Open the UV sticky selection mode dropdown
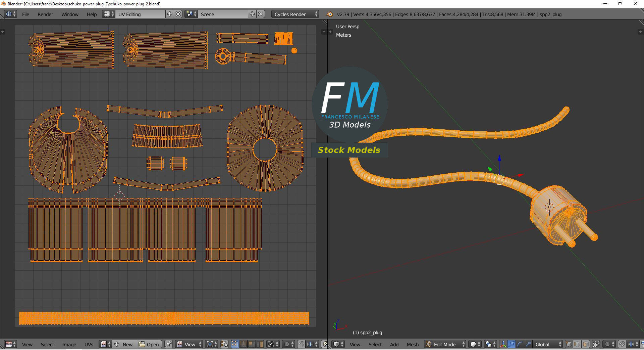Viewport: 644px width, 350px height. pos(273,344)
